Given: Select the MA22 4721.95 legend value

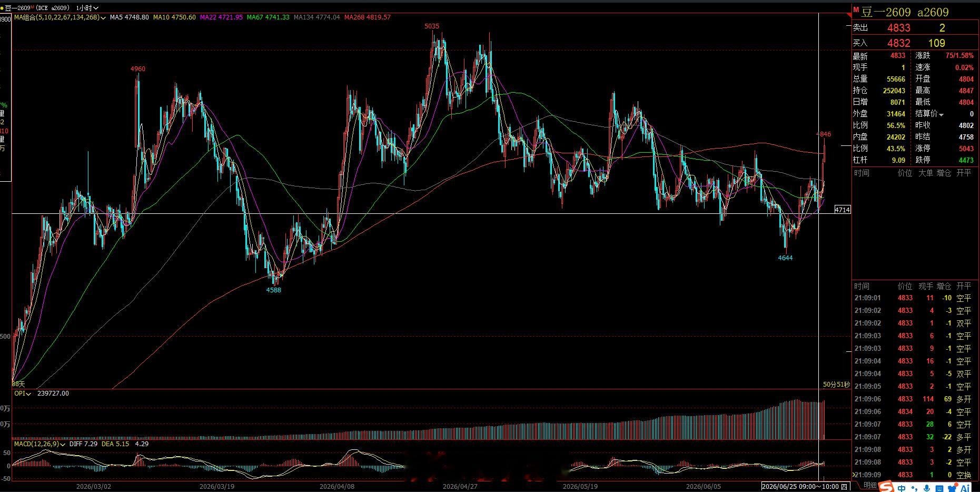Looking at the screenshot, I should click(x=221, y=17).
